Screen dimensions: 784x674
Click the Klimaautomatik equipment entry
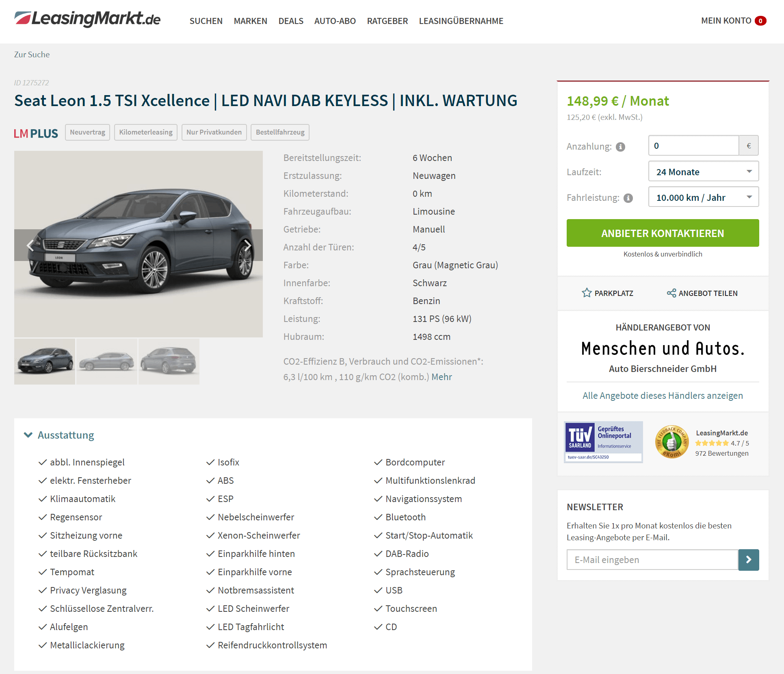[82, 499]
